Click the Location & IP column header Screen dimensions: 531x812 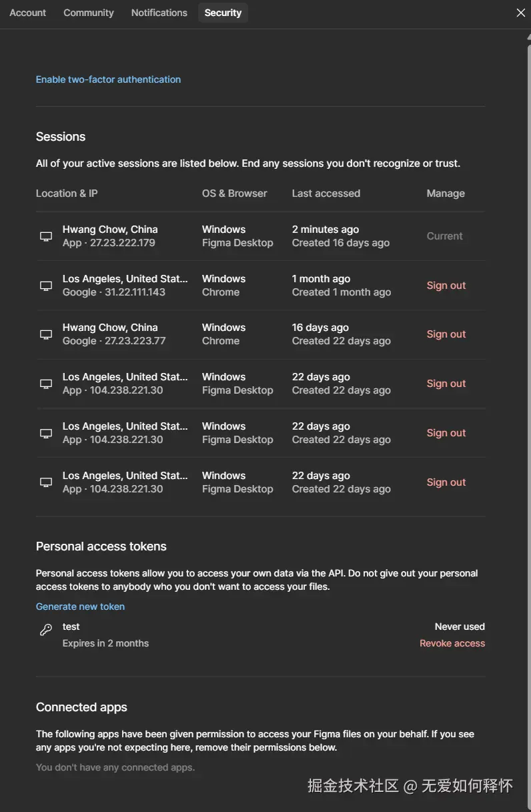tap(67, 193)
